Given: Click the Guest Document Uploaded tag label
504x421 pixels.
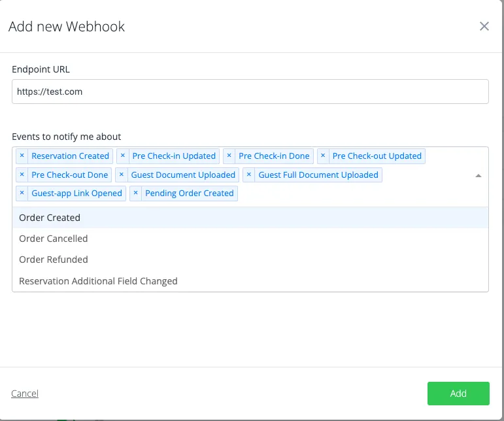Looking at the screenshot, I should pyautogui.click(x=183, y=175).
